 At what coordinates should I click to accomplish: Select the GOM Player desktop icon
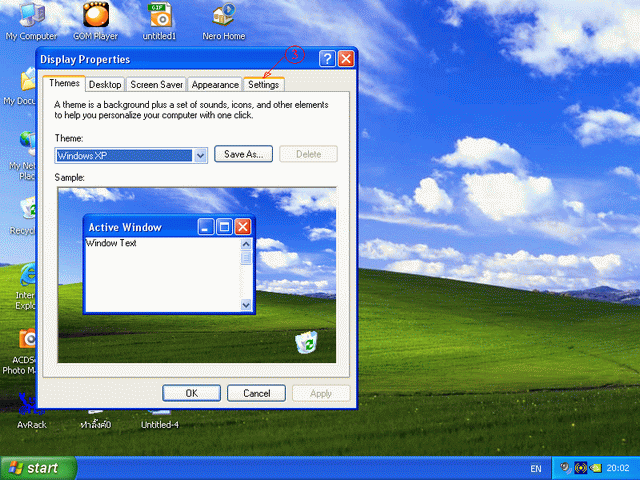click(96, 20)
